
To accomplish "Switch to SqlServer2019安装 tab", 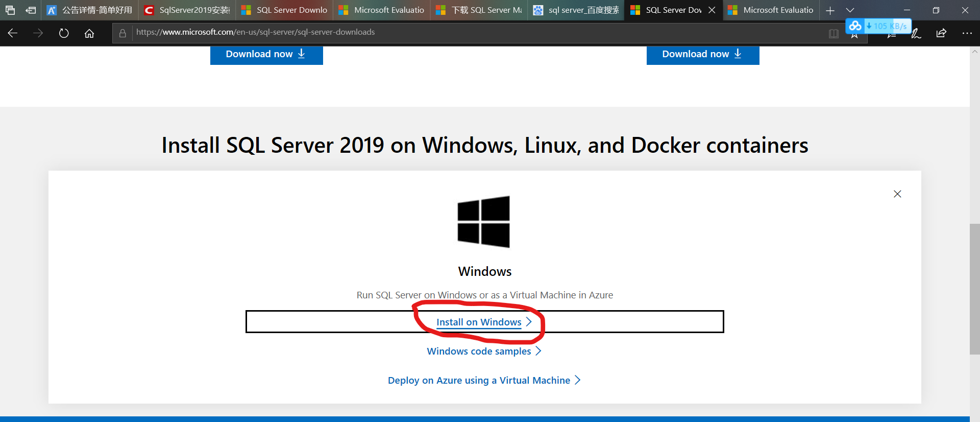I will coord(187,10).
